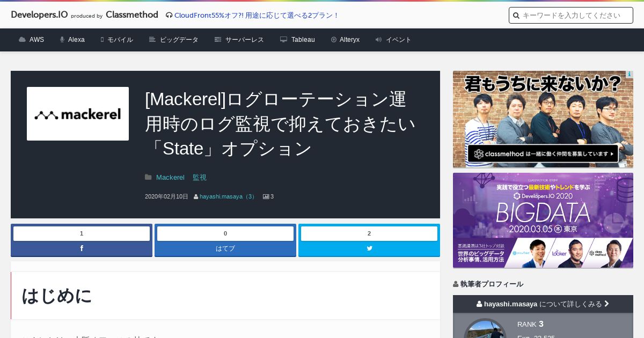Click the mackerel logo thumbnail

click(78, 114)
